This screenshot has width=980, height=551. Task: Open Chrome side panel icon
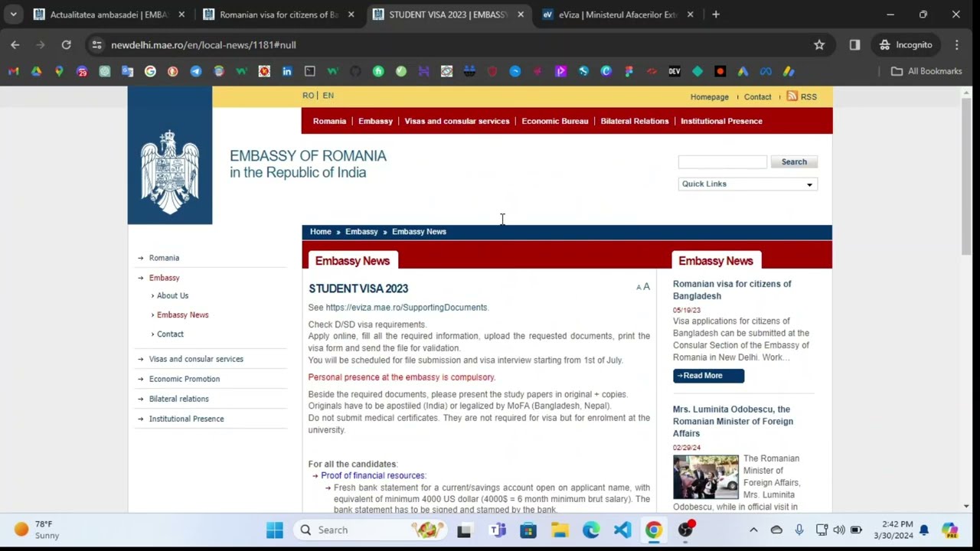pos(854,44)
